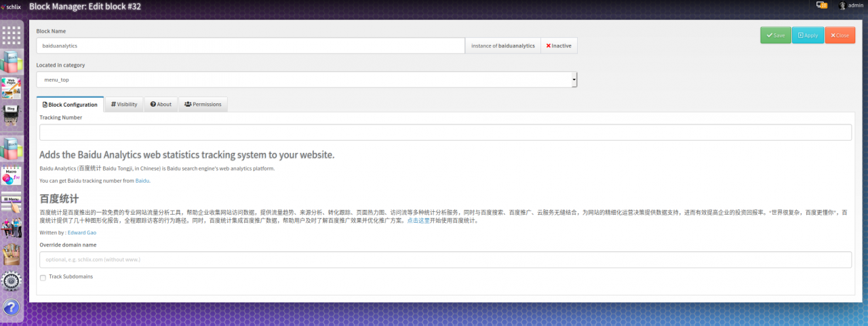868x326 pixels.
Task: Click the 'instance of baiduanalytics' label
Action: 502,46
